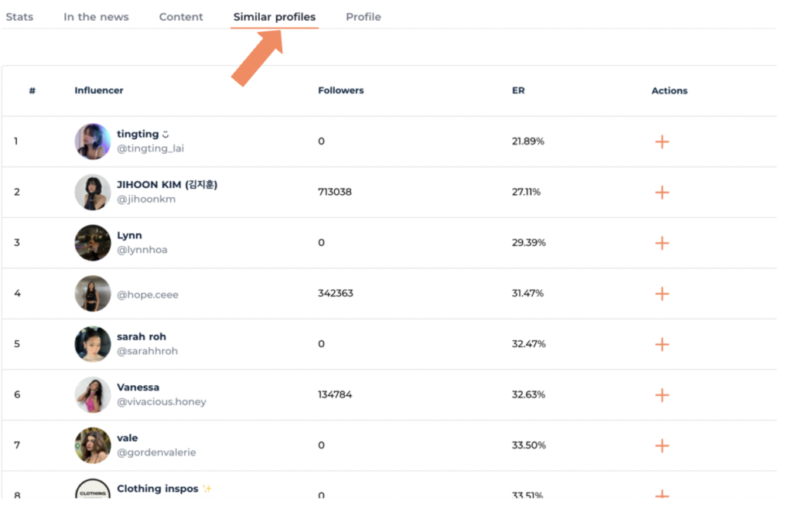Click the plus icon for tingting
This screenshot has width=792, height=532.
(661, 142)
